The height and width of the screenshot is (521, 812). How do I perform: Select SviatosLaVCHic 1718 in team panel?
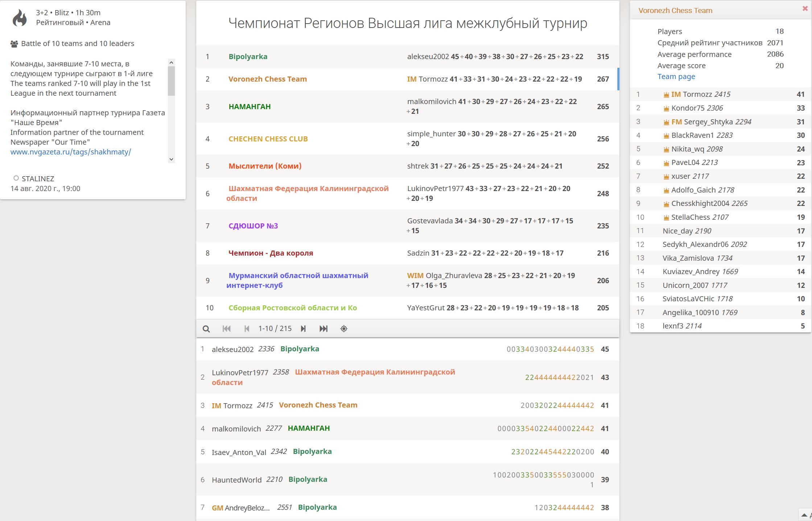click(x=721, y=299)
